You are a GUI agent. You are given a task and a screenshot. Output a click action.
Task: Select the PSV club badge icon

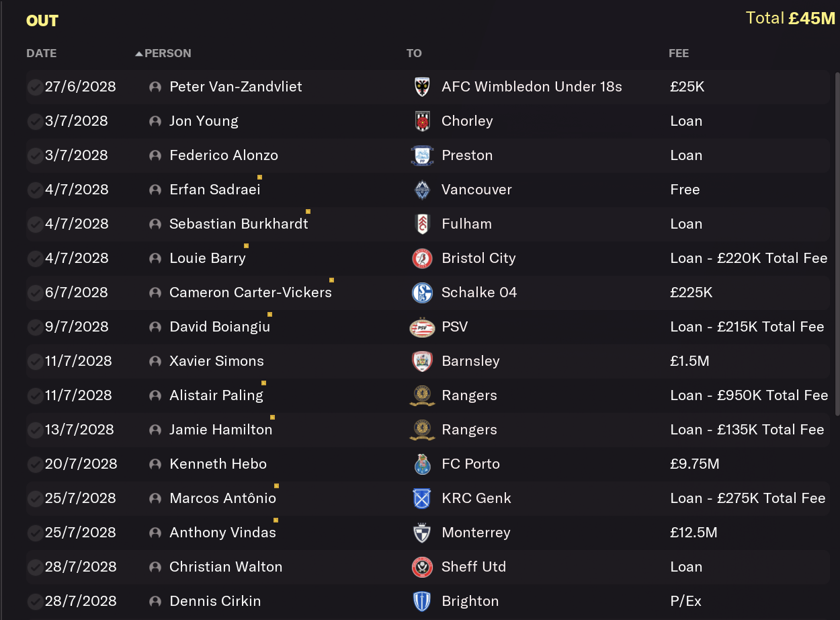coord(422,327)
